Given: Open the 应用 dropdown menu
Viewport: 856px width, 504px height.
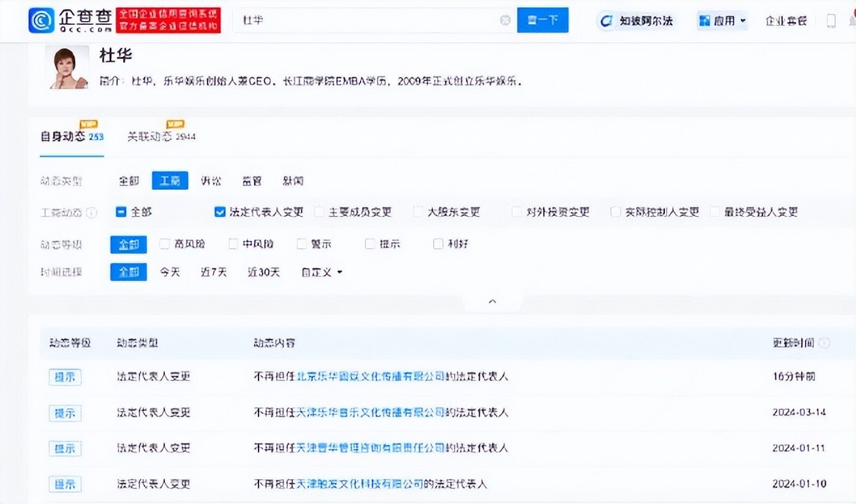Looking at the screenshot, I should pos(722,21).
